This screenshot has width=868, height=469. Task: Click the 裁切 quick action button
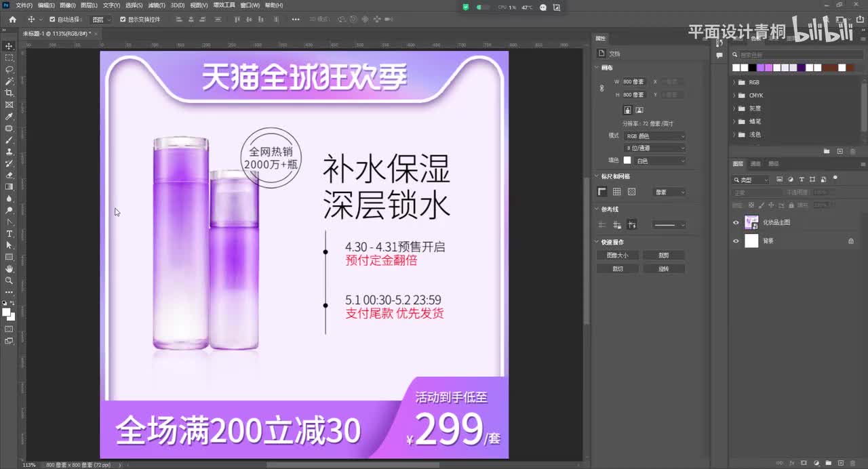point(617,269)
